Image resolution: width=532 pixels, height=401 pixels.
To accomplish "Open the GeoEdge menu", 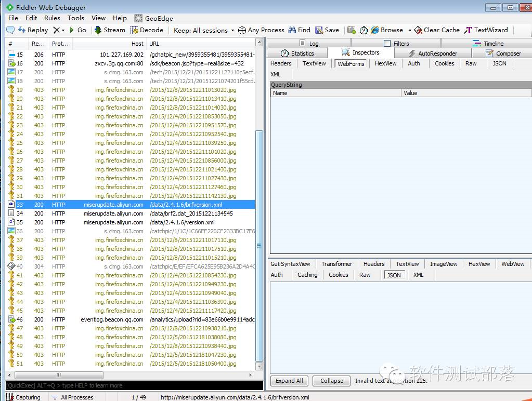I will (154, 18).
